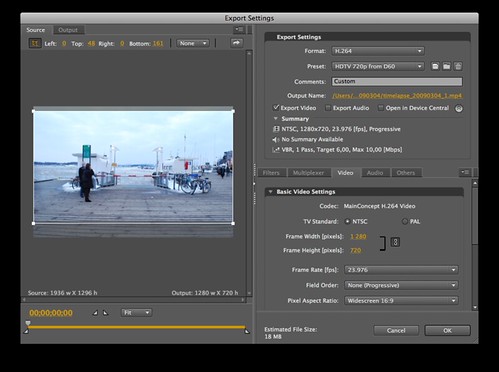Open the Preset dropdown HDTV 720p
The width and height of the screenshot is (499, 372).
[x=378, y=66]
